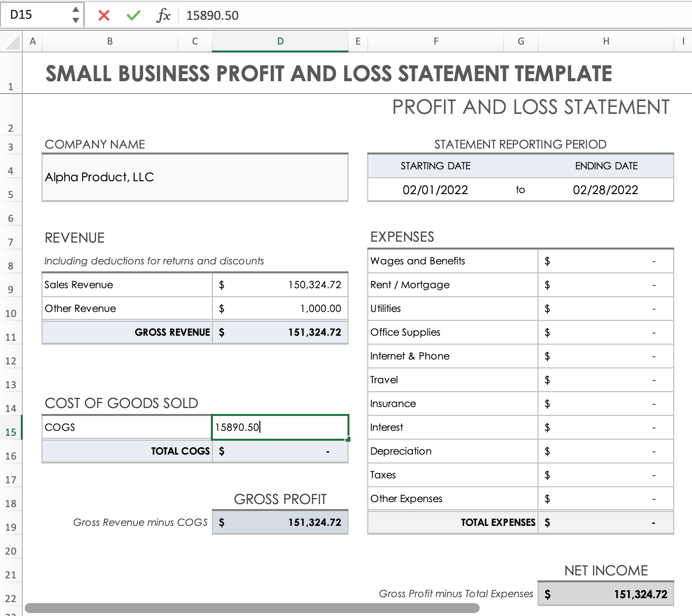Click the Wages and Benefits label
Viewport: 692px width, 616px height.
[418, 261]
